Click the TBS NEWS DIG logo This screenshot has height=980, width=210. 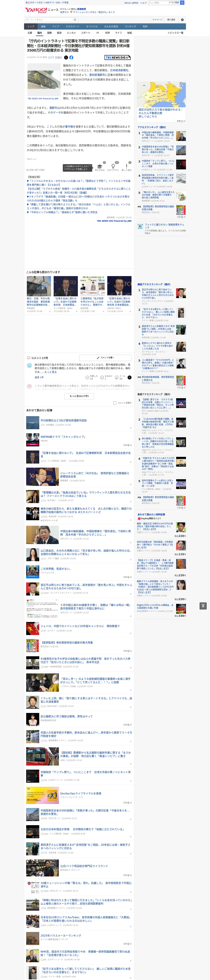tap(117, 57)
